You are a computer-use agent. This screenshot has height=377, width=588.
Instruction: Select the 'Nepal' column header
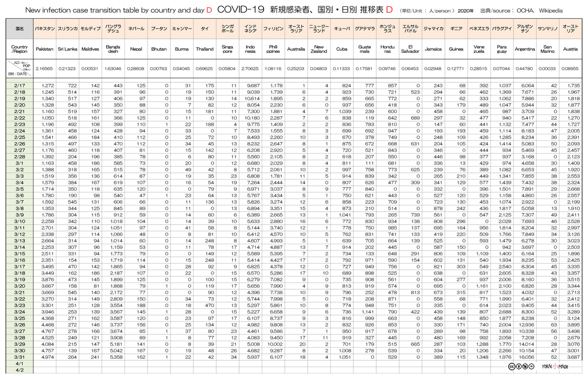pyautogui.click(x=136, y=50)
